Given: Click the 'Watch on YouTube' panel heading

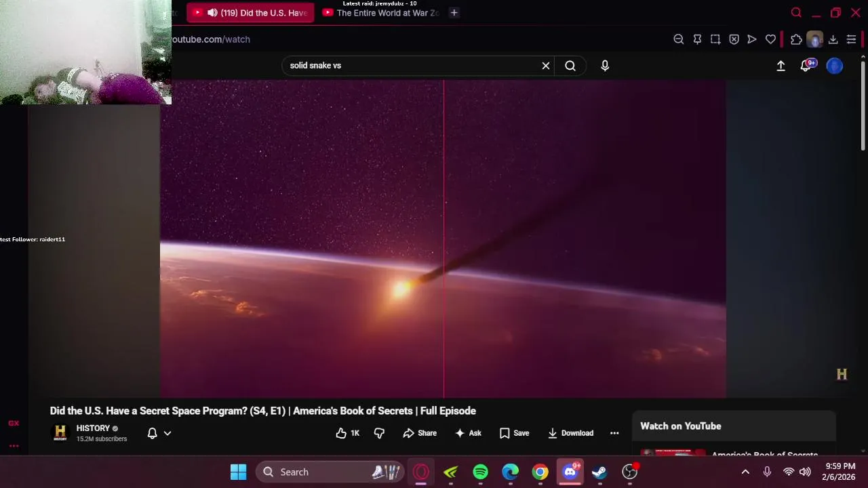Looking at the screenshot, I should [x=681, y=426].
